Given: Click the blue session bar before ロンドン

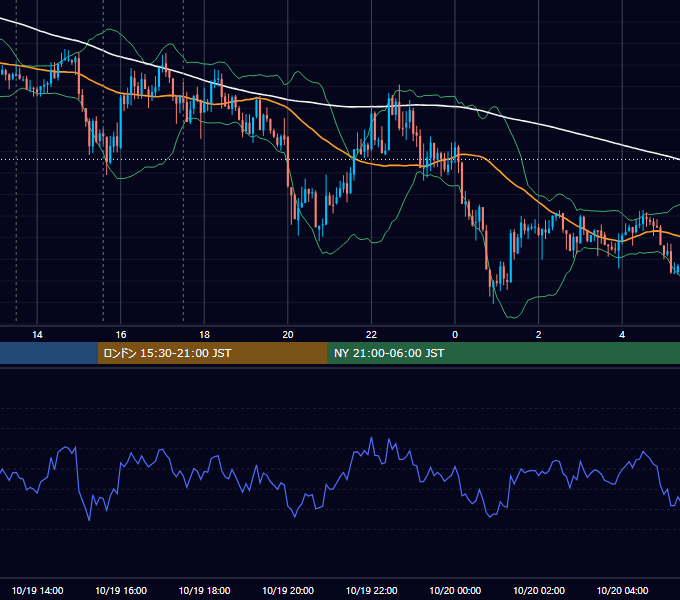Looking at the screenshot, I should tap(49, 353).
